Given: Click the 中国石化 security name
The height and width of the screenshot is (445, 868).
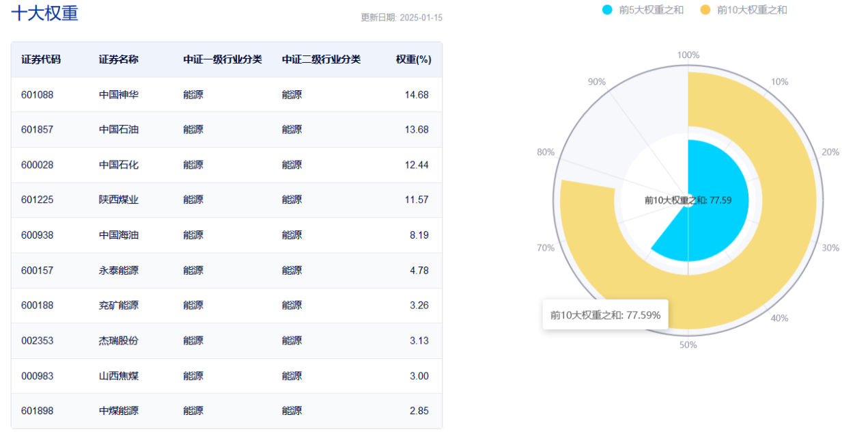Looking at the screenshot, I should (119, 165).
